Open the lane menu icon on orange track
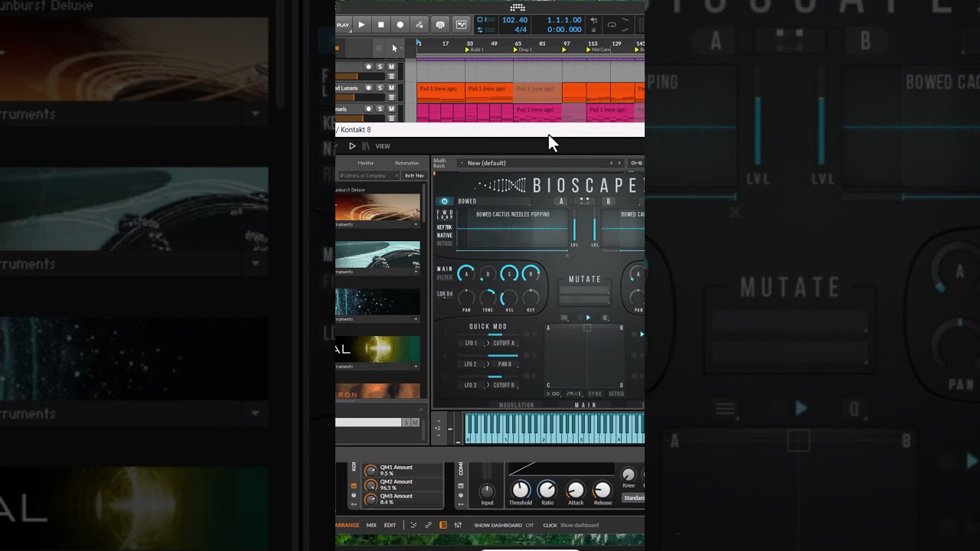This screenshot has height=551, width=980. (392, 97)
